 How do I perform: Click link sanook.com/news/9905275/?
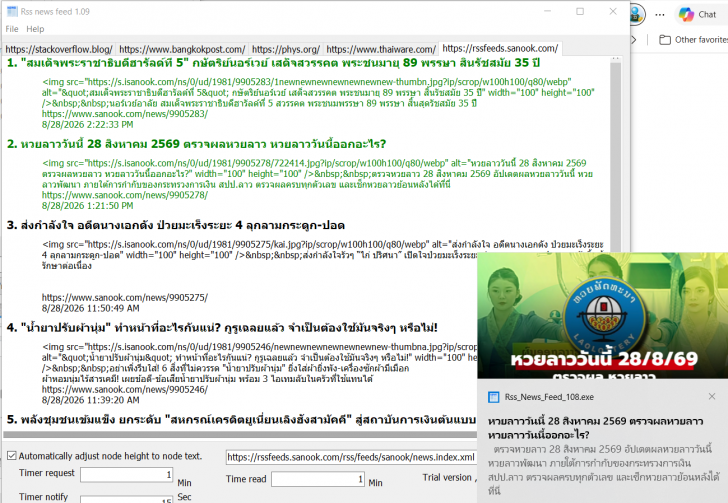[x=125, y=298]
